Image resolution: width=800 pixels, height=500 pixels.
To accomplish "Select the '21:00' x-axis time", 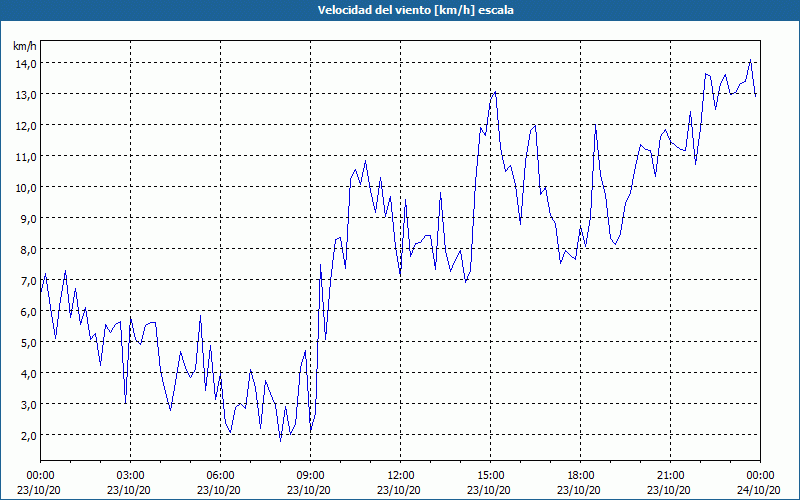I will 670,476.
